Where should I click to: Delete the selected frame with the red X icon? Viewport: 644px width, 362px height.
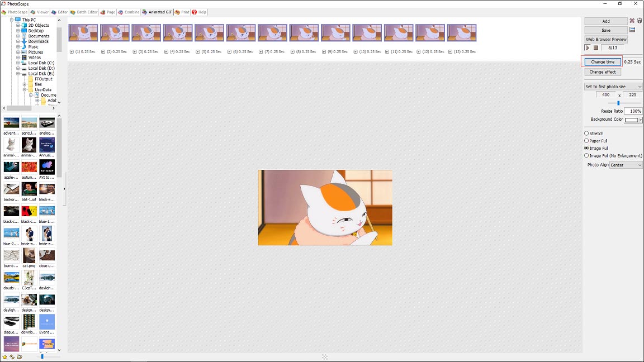(632, 21)
